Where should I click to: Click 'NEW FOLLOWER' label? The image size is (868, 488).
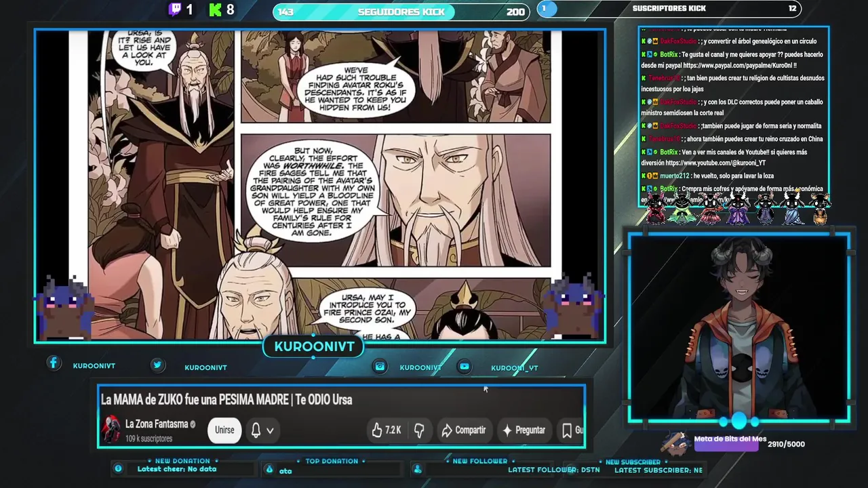[480, 461]
